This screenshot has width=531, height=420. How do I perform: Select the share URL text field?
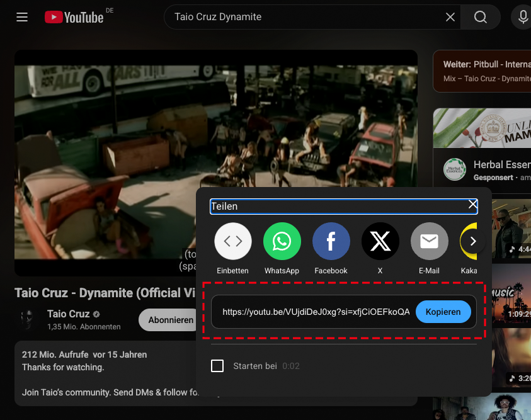pos(315,312)
